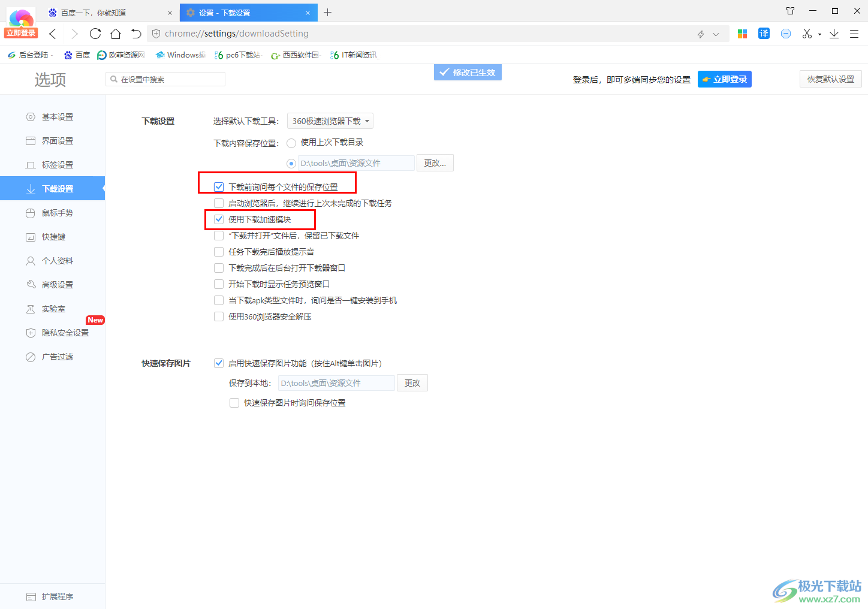This screenshot has height=609, width=868.
Task: Click the search settings input field
Action: (165, 79)
